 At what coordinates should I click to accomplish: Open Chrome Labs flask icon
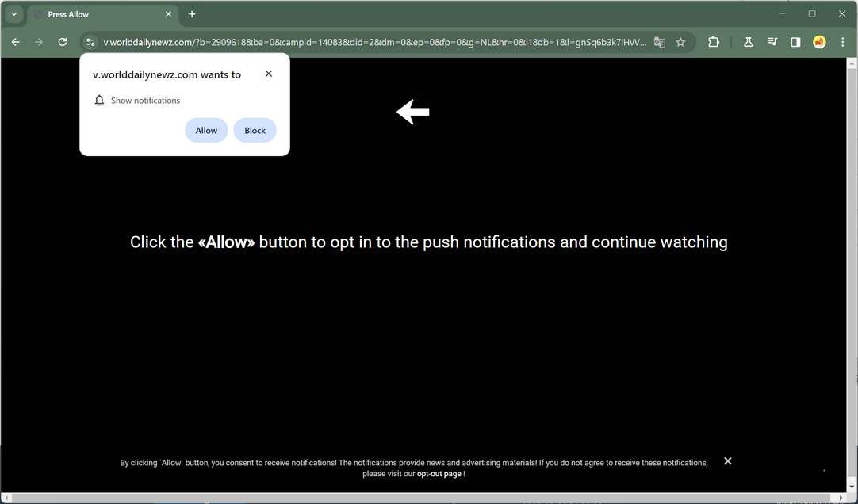click(748, 42)
